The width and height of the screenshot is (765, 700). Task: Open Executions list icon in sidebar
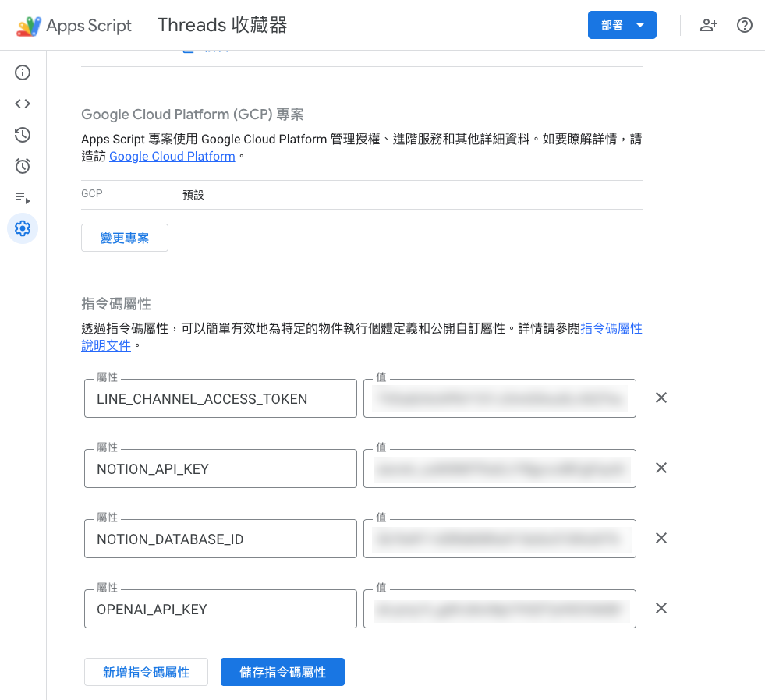click(x=23, y=197)
